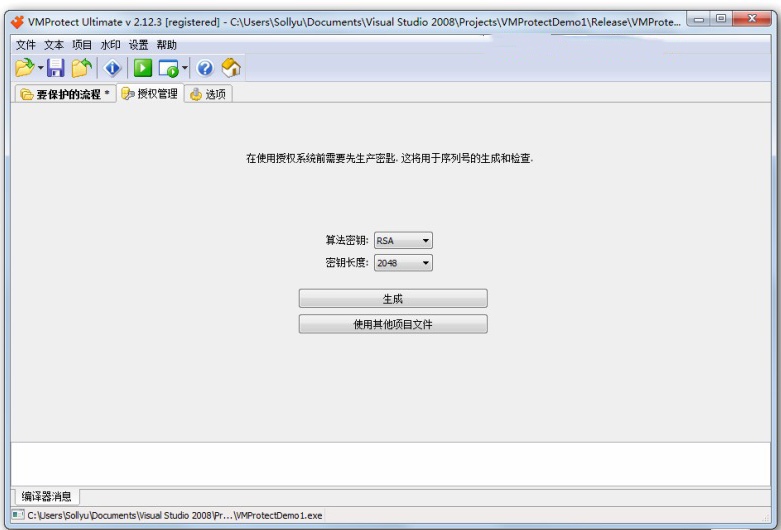781x530 pixels.
Task: Click the status bar file path text
Action: [x=175, y=515]
